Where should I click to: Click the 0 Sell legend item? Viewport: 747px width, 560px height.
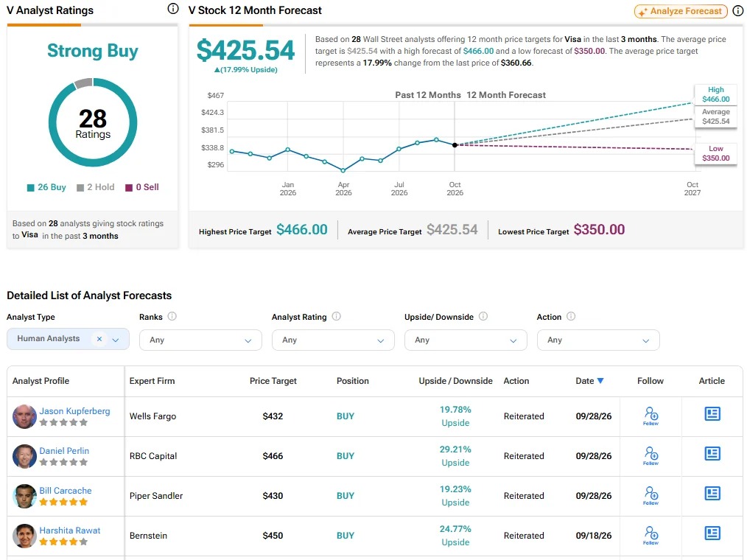pos(142,187)
